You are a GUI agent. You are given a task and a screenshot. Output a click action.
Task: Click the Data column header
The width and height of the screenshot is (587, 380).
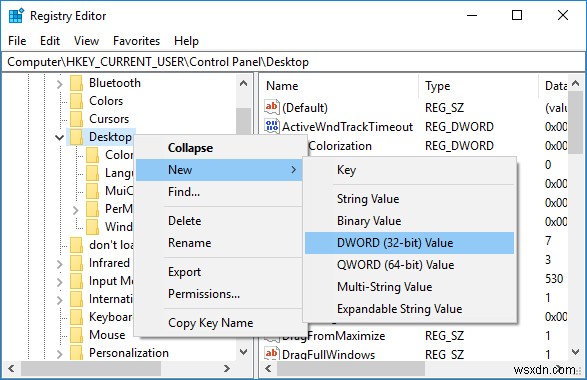[554, 86]
